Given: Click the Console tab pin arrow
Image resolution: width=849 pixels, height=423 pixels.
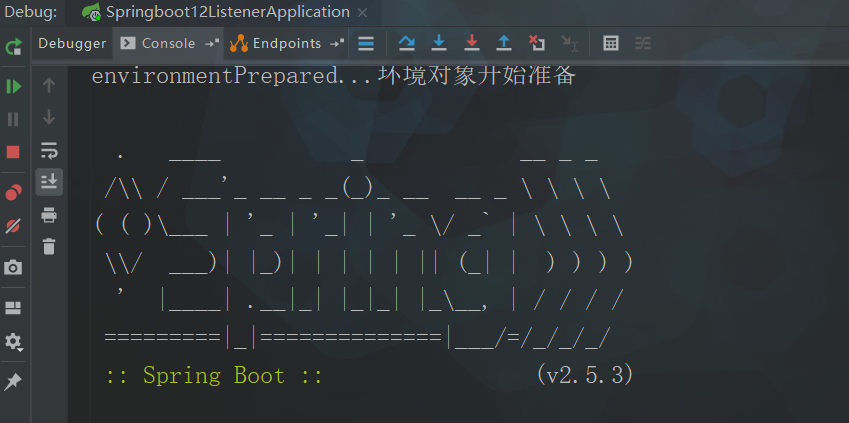Looking at the screenshot, I should click(x=212, y=43).
